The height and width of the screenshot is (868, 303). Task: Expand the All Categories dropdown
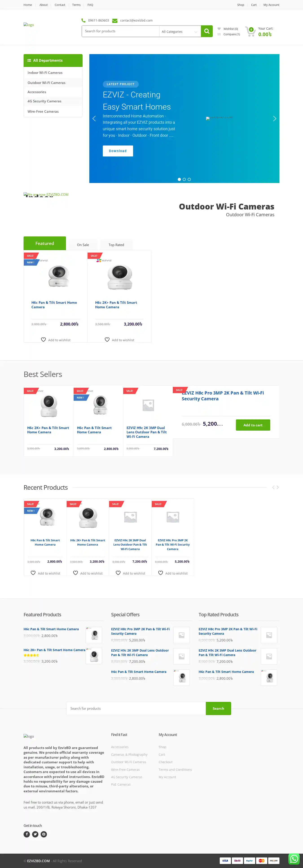pyautogui.click(x=180, y=32)
